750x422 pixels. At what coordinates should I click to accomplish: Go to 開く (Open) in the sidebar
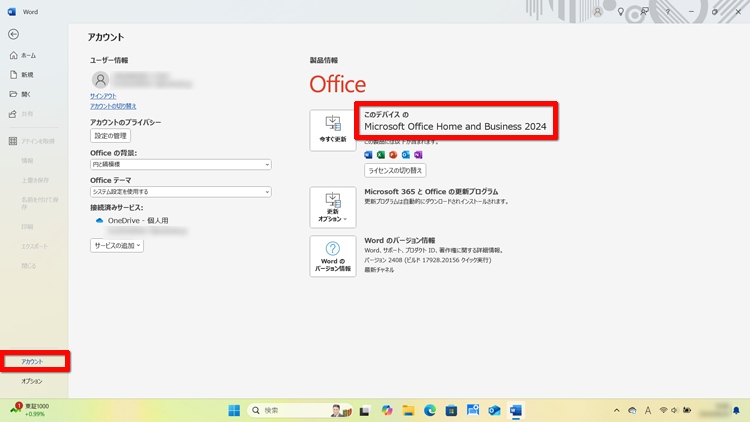[x=27, y=94]
